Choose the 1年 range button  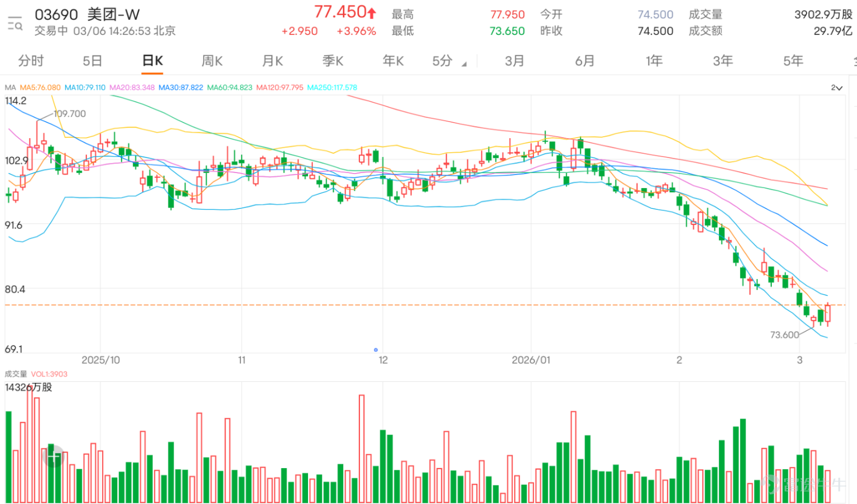654,61
